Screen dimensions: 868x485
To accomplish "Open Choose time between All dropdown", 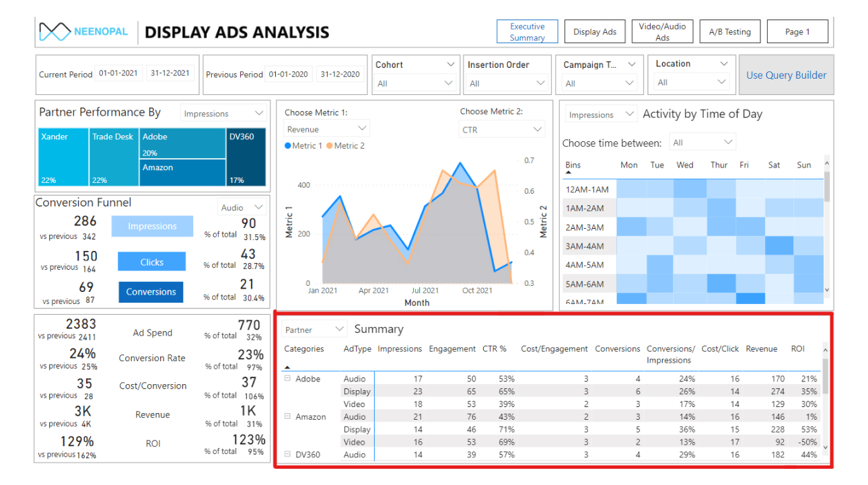I will [x=702, y=142].
